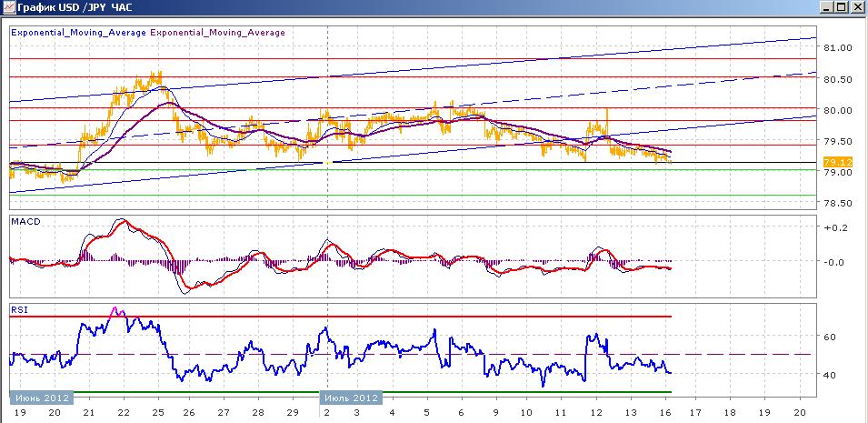Click the orange 79.12 current price tag
This screenshot has width=868, height=423.
pos(837,163)
